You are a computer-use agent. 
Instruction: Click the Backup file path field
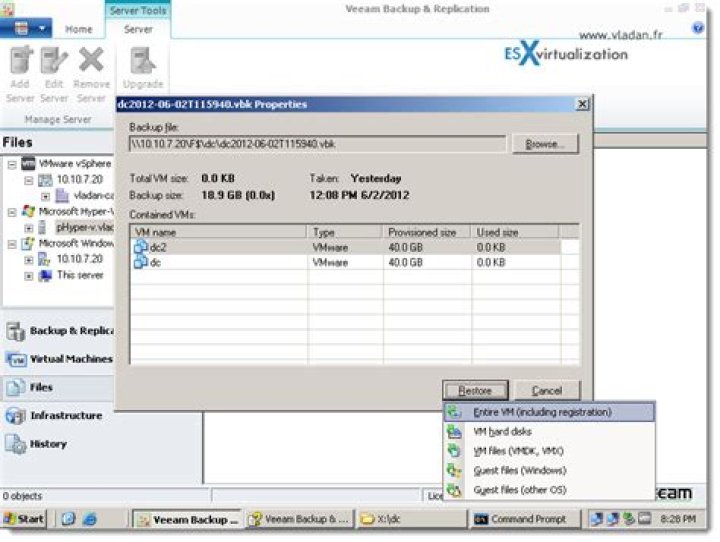point(318,145)
